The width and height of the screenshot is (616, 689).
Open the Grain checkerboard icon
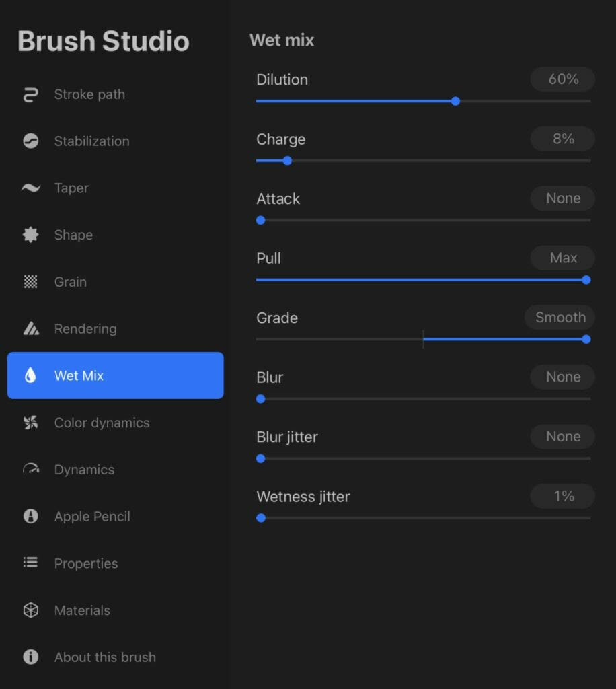pos(30,282)
